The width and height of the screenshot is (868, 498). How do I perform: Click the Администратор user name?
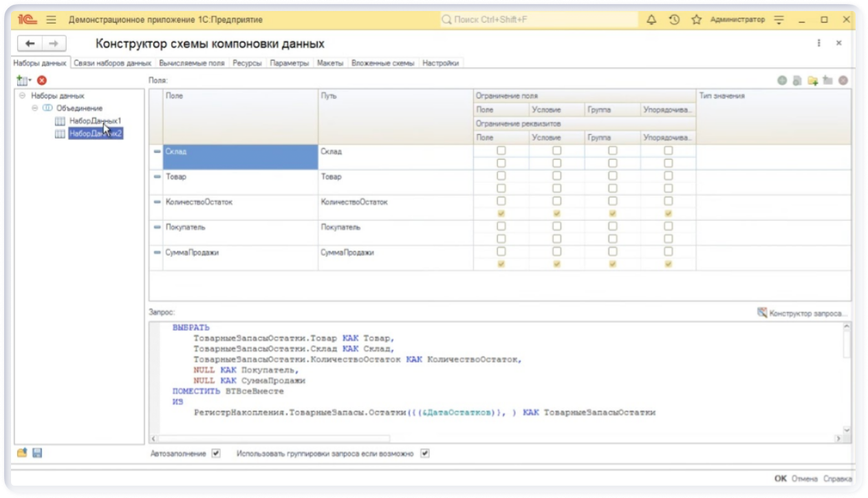coord(737,20)
